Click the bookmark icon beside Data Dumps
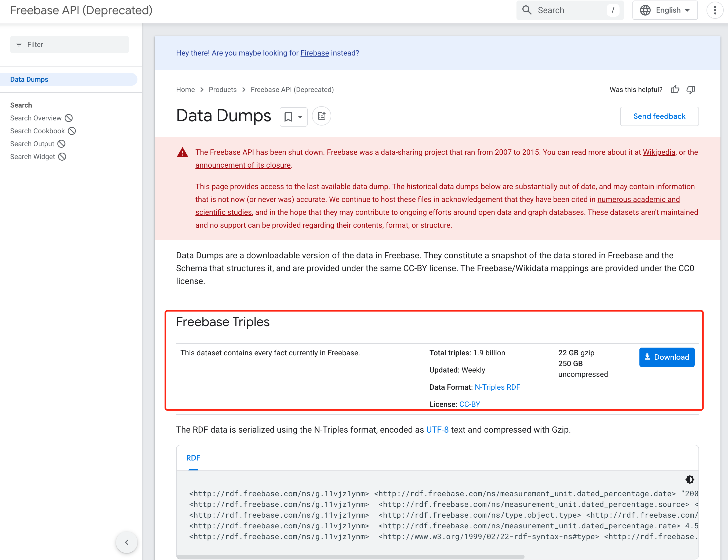Viewport: 728px width, 560px height. coord(288,117)
